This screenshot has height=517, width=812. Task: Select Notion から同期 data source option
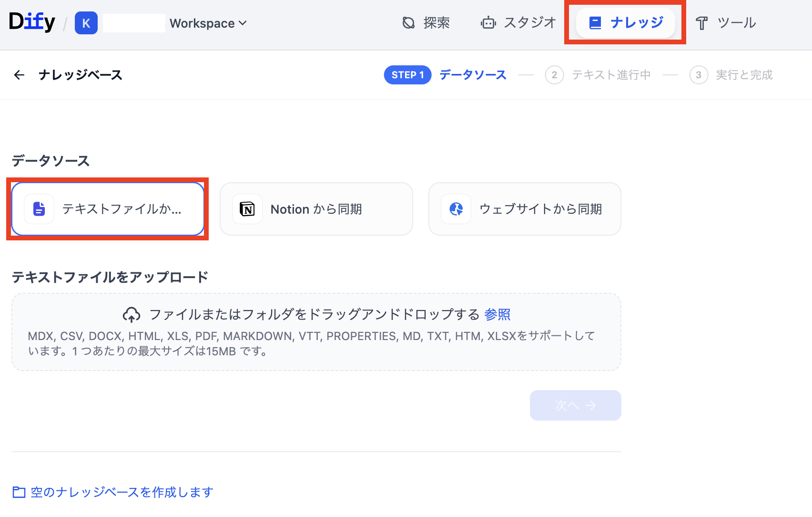(316, 209)
